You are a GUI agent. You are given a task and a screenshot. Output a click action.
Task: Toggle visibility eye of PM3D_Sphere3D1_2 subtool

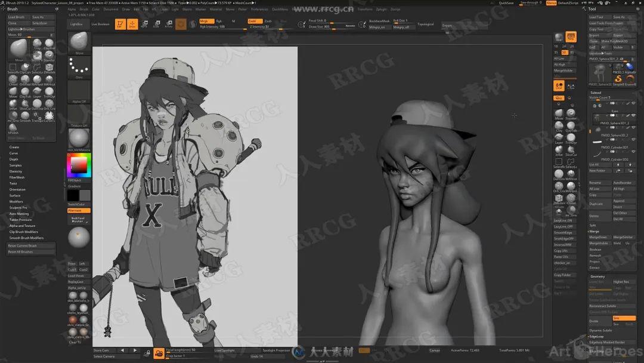click(x=633, y=115)
